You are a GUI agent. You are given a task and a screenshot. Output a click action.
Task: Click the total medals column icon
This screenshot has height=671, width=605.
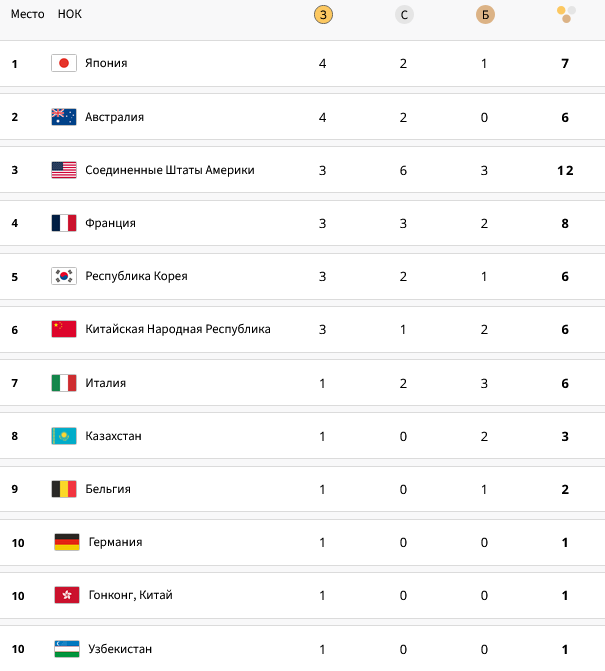click(x=565, y=14)
